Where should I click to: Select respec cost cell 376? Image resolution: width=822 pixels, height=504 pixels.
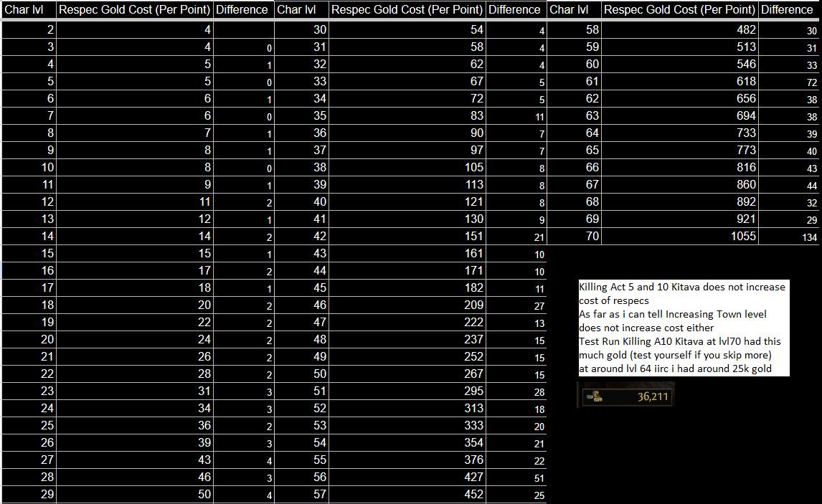(x=407, y=460)
